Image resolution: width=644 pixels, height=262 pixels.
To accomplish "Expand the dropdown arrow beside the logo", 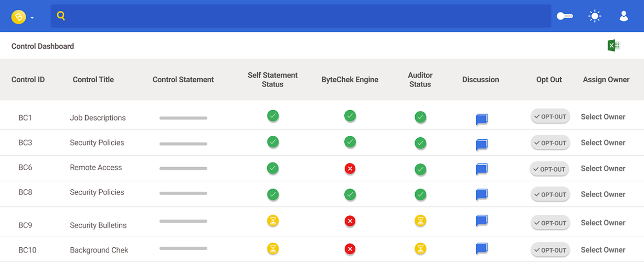I will tap(32, 18).
